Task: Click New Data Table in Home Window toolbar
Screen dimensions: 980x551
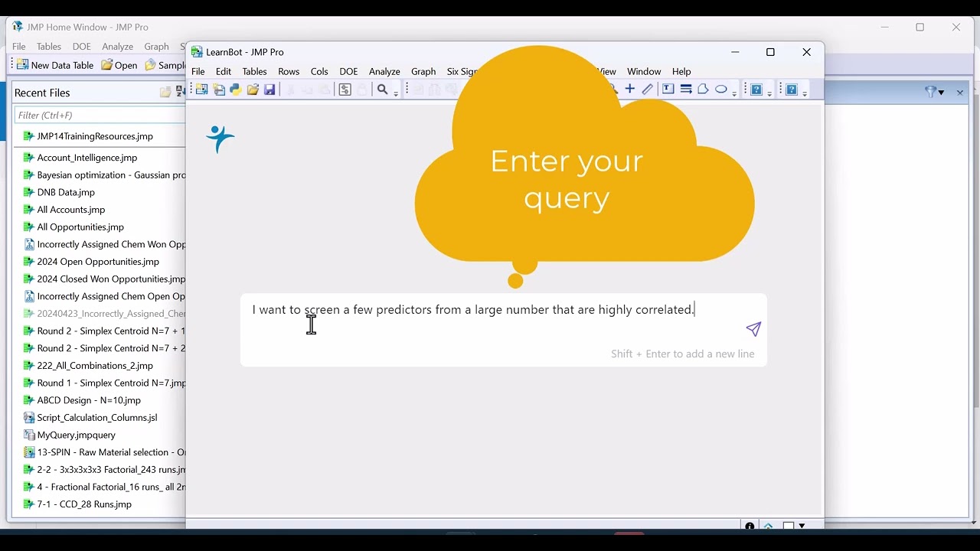Action: 55,65
